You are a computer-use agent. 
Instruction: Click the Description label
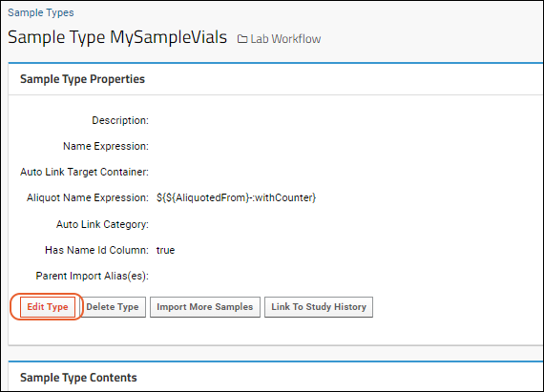[x=120, y=120]
